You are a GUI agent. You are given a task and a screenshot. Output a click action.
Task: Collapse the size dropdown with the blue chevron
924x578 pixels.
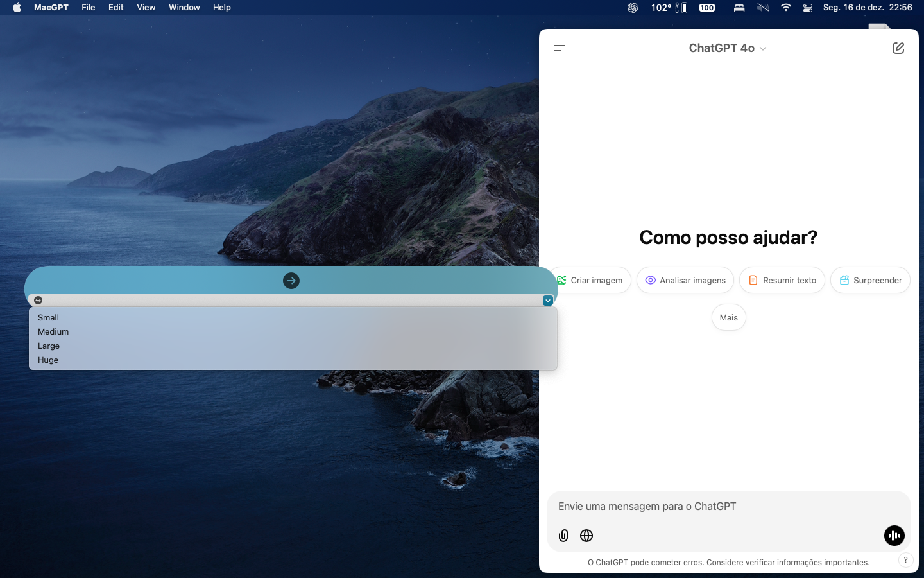tap(548, 301)
